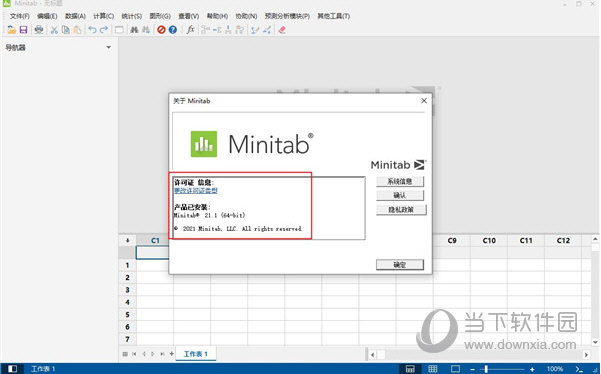Viewport: 601px width, 374px height.
Task: Click the change license type link
Action: (196, 190)
